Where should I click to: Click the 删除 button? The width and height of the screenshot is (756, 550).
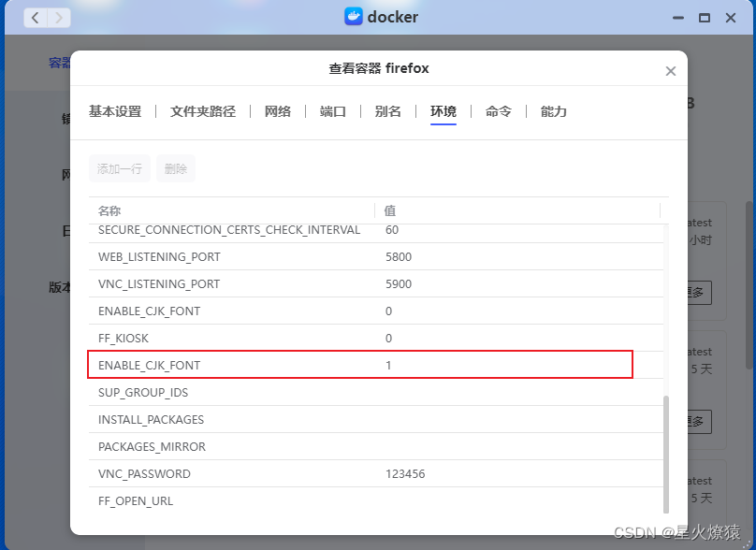pos(176,168)
